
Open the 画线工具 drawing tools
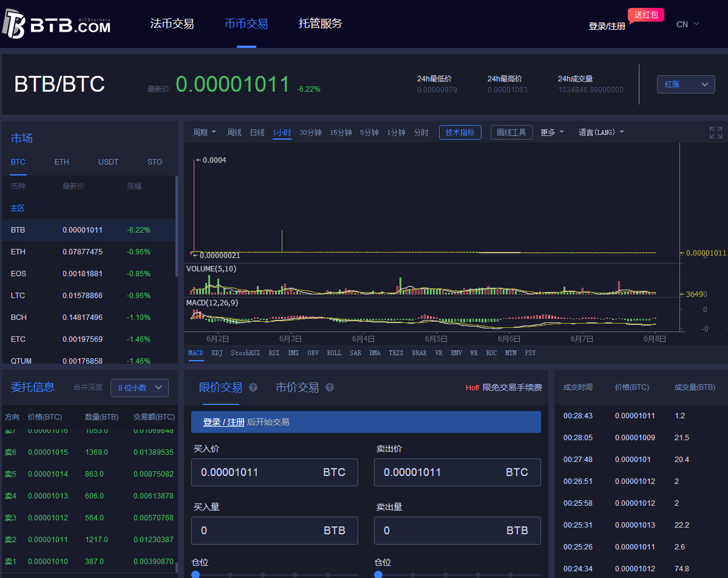click(x=512, y=132)
